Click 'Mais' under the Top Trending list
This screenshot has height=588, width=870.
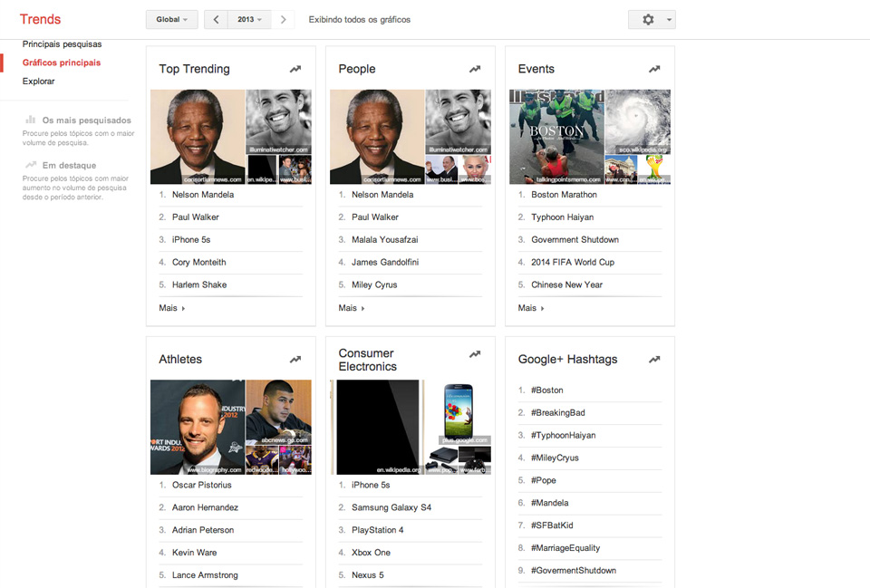[x=169, y=307]
